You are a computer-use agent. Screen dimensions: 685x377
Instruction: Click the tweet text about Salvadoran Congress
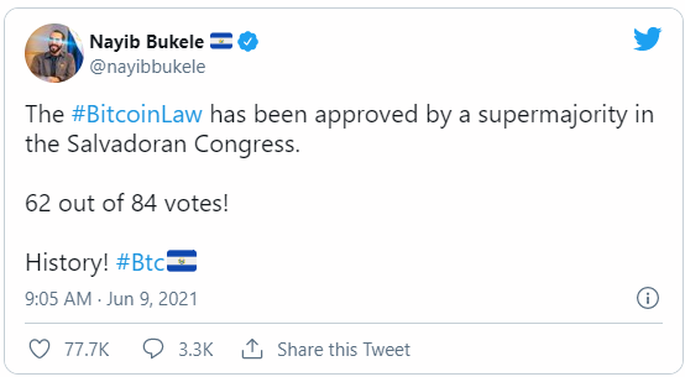(x=339, y=129)
